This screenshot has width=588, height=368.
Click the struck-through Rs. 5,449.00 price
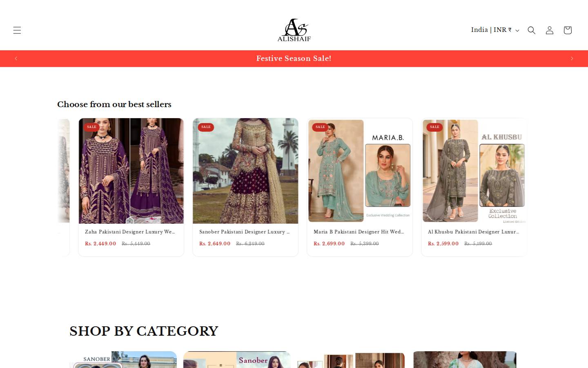(136, 244)
